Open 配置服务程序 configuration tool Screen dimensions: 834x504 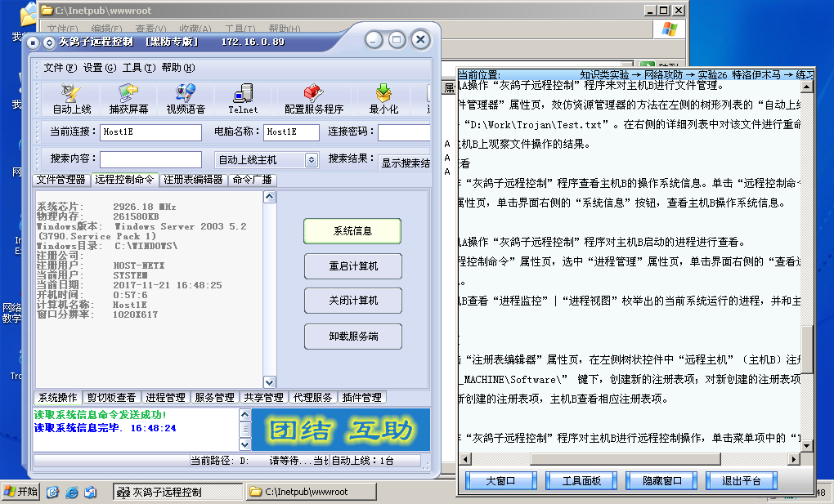click(x=314, y=100)
